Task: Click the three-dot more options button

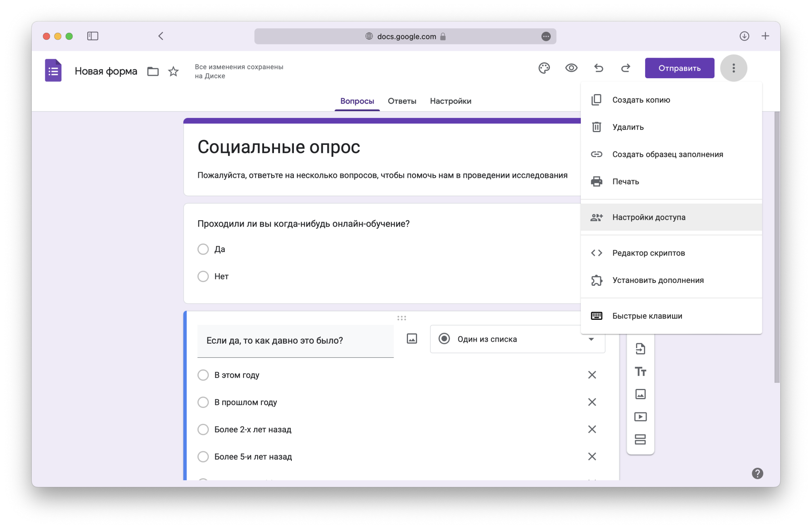Action: pyautogui.click(x=733, y=68)
